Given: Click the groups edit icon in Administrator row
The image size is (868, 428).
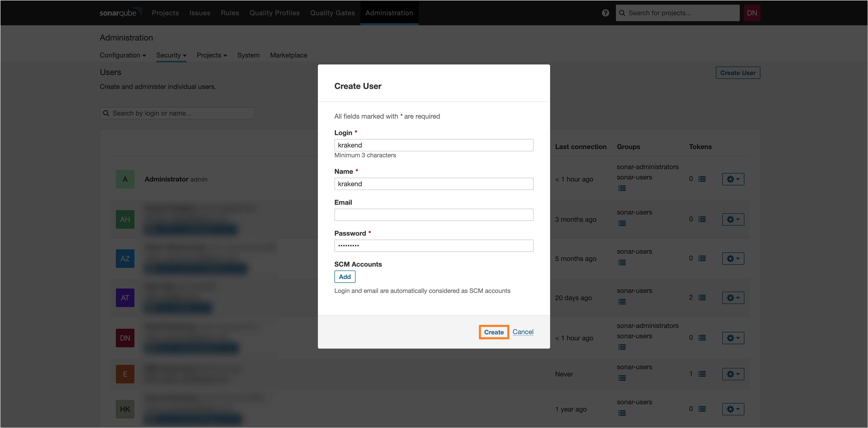Looking at the screenshot, I should pyautogui.click(x=622, y=188).
